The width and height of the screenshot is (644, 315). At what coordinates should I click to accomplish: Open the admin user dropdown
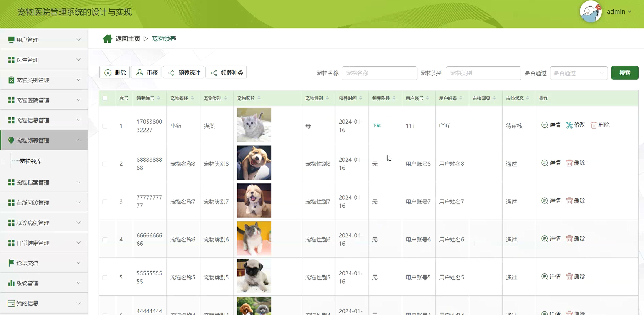(619, 12)
